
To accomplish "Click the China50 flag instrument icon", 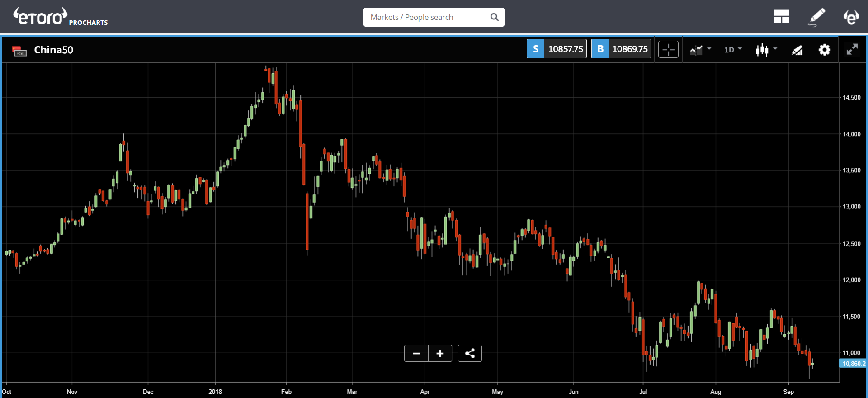I will (19, 51).
